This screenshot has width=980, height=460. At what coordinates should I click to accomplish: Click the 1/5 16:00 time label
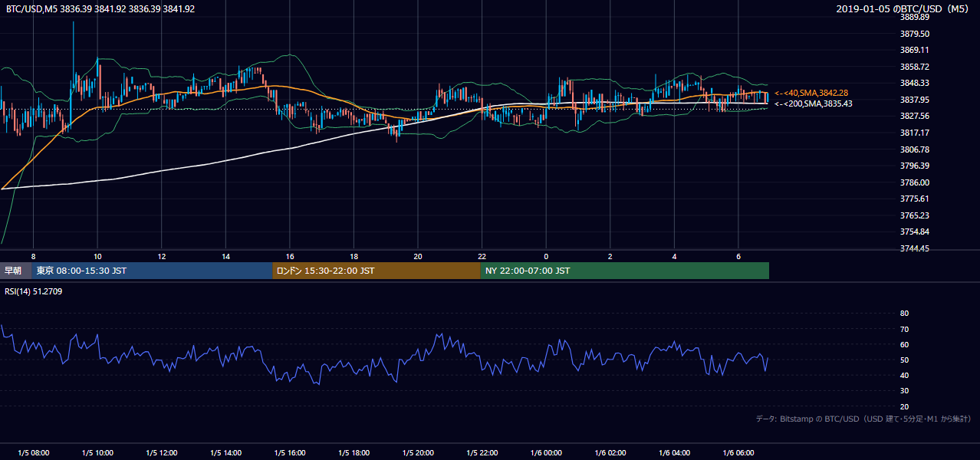(290, 453)
